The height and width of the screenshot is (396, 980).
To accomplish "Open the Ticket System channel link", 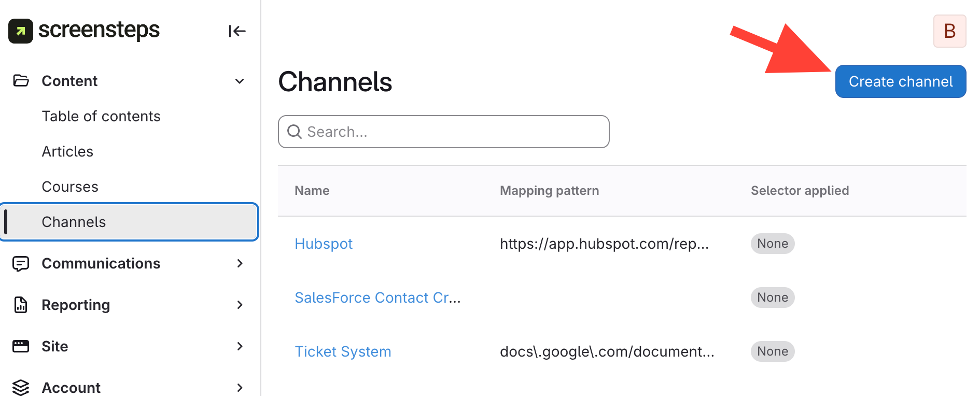I will (343, 351).
